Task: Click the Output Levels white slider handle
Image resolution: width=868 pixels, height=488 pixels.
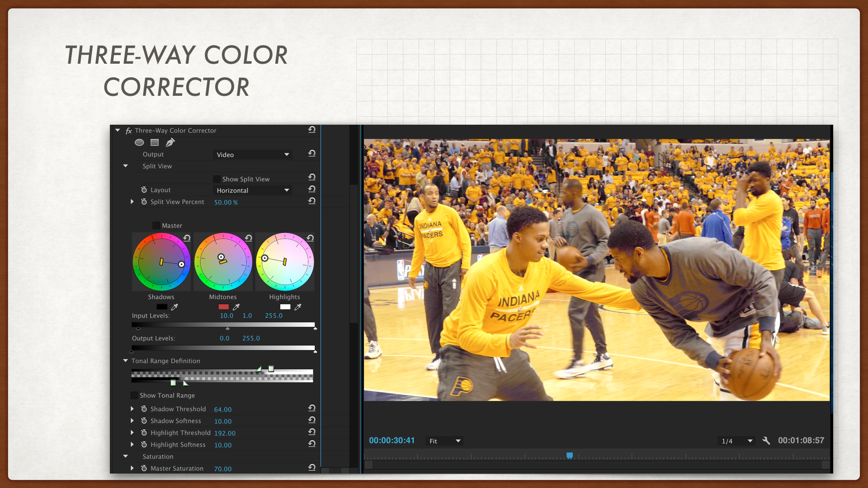Action: click(x=315, y=351)
